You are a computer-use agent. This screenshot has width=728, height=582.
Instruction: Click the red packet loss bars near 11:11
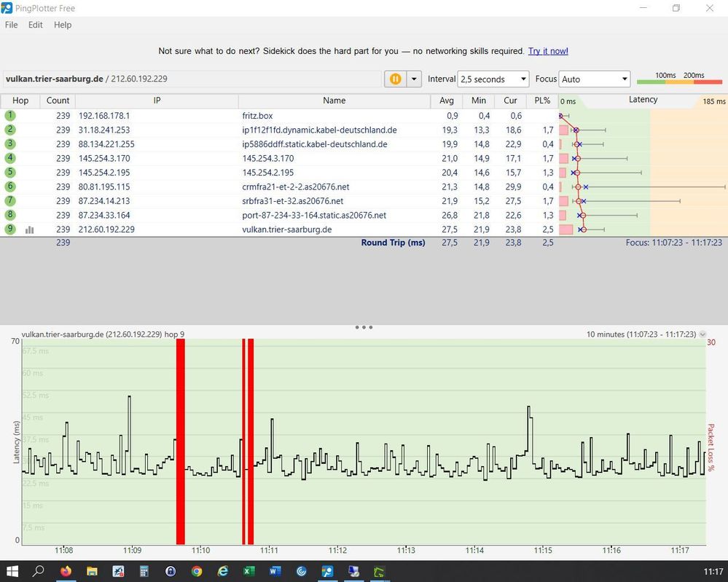tap(248, 441)
